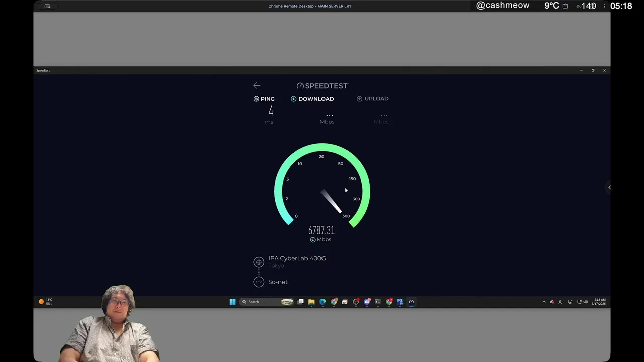Click the 6787.31 Mbps speed reading

[x=321, y=230]
